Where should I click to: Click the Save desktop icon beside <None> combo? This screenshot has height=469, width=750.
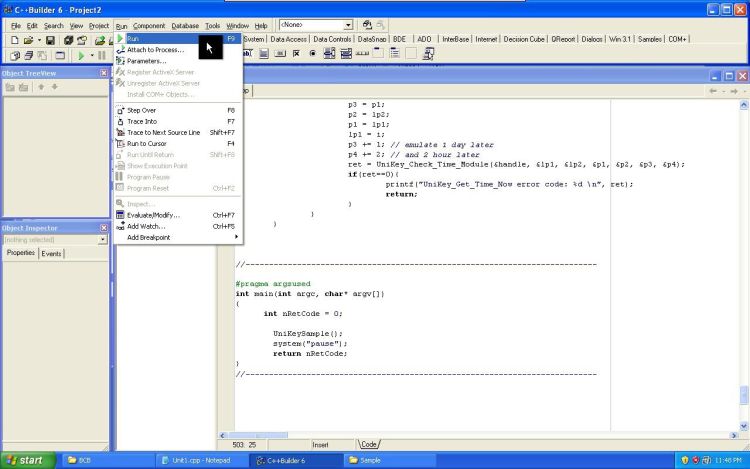[x=367, y=25]
